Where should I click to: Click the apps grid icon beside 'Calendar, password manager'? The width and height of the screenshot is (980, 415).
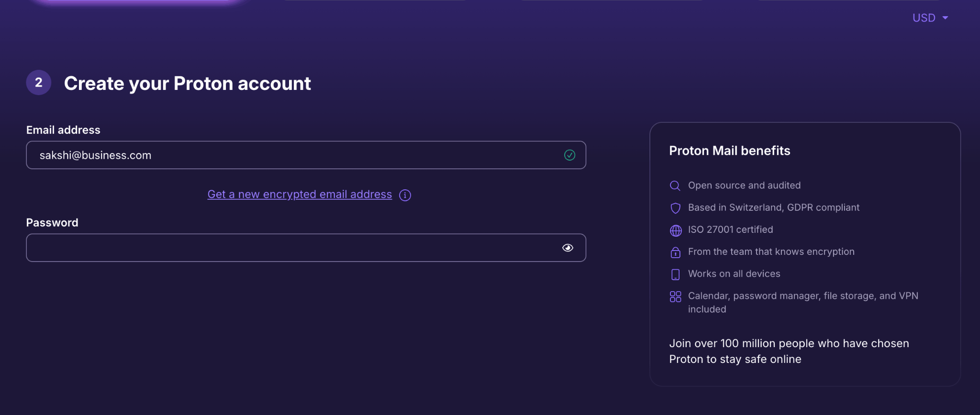click(675, 297)
